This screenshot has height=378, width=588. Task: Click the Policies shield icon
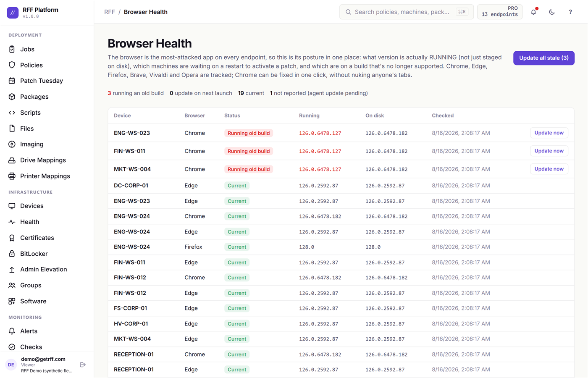12,65
